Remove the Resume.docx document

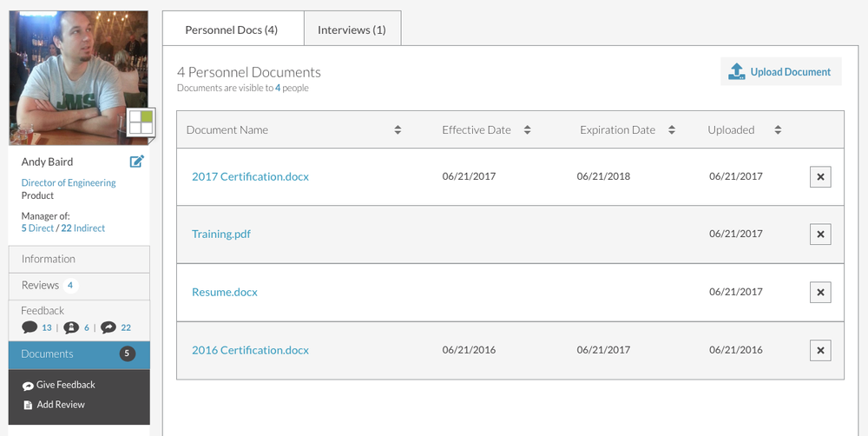[x=820, y=293]
